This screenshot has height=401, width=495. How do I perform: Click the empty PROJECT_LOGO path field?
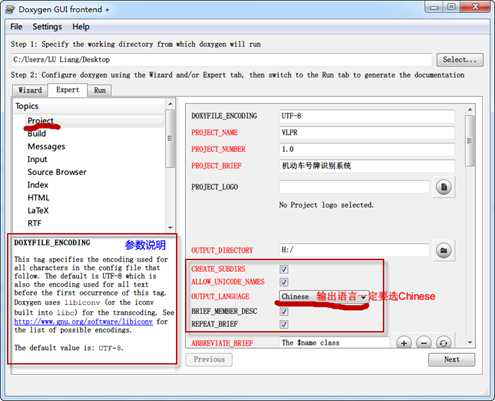click(x=354, y=187)
